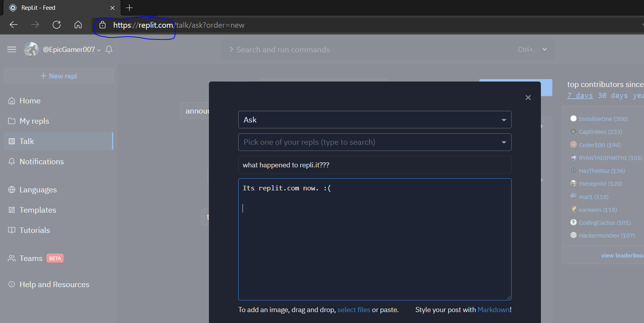This screenshot has width=644, height=323.
Task: Open CodingCactus (101) profile
Action: pos(605,223)
